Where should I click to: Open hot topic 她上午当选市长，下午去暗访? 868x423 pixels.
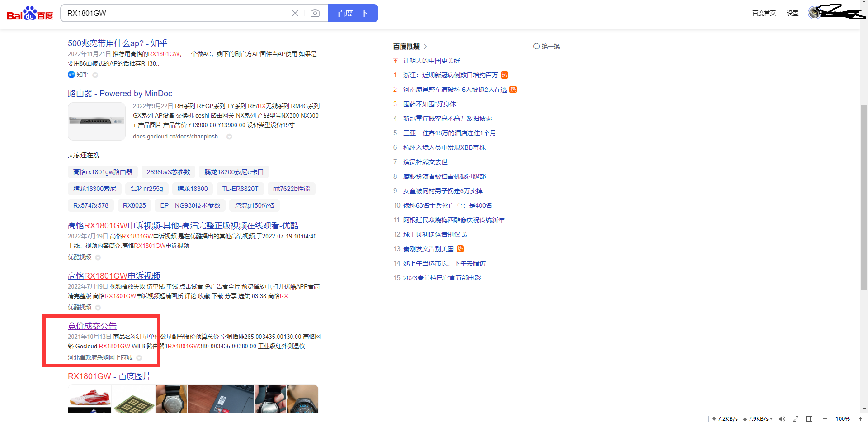click(444, 263)
